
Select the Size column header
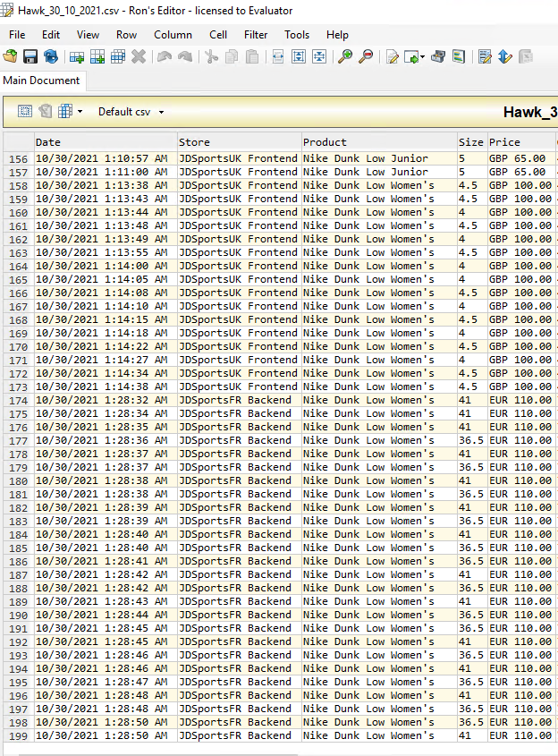472,142
